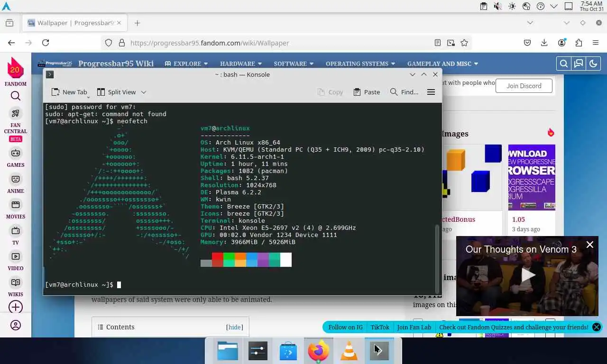Screen dimensions: 607x364
Task: Open the Video section in sidebar
Action: click(x=16, y=261)
